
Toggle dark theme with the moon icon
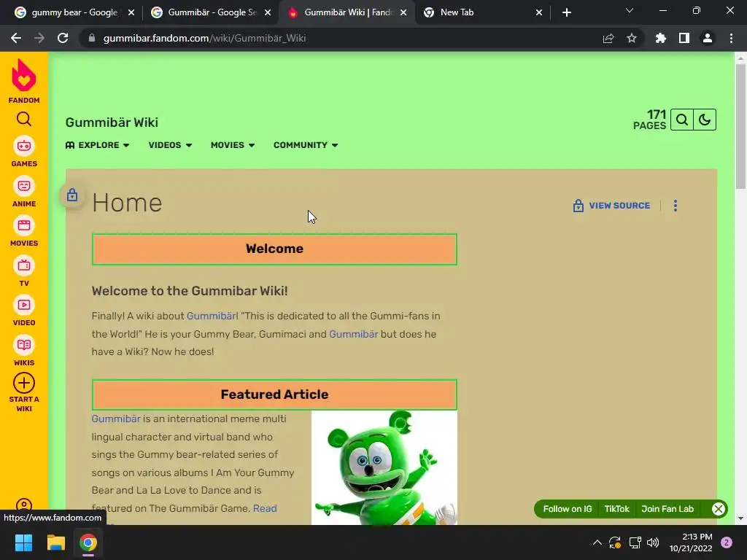(x=705, y=120)
